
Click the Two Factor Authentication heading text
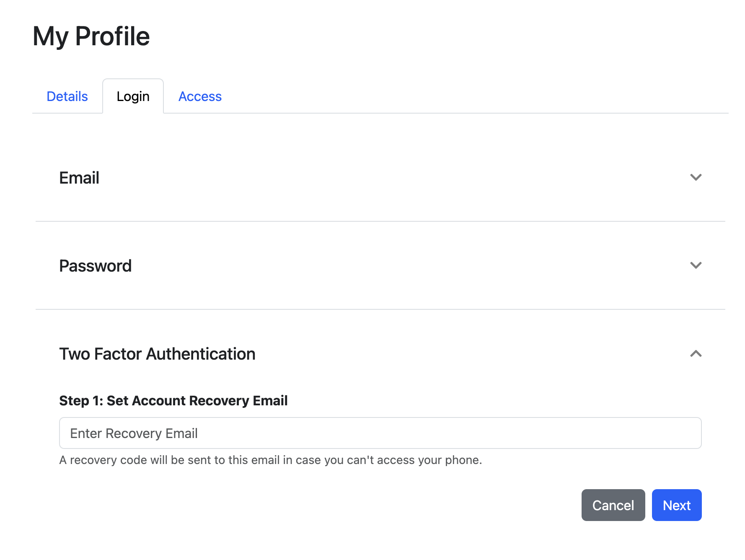click(x=157, y=354)
